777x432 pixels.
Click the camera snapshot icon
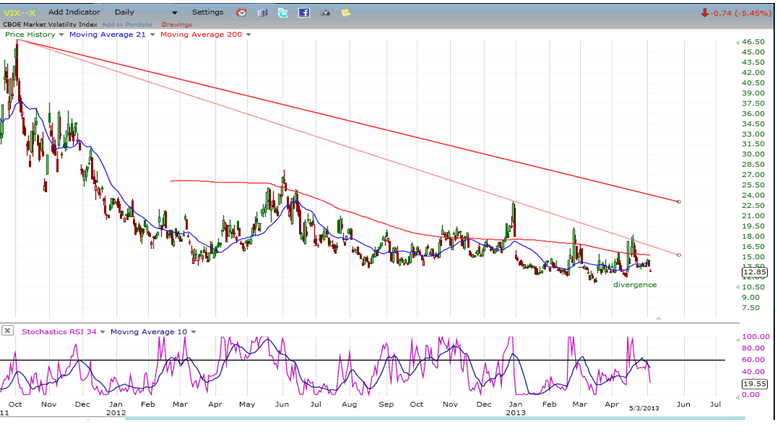[325, 13]
